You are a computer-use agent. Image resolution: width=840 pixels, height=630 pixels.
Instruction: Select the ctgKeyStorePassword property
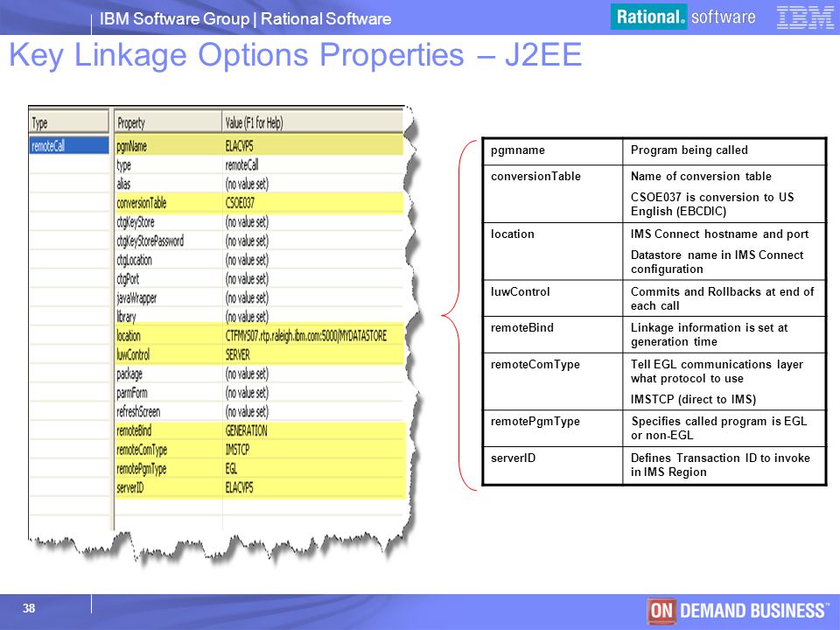point(150,241)
